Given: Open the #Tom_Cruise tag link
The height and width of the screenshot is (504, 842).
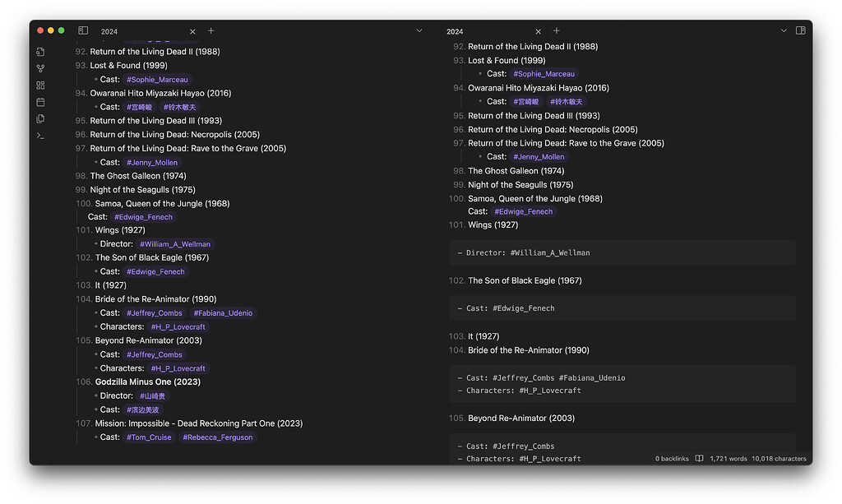Looking at the screenshot, I should (x=149, y=437).
